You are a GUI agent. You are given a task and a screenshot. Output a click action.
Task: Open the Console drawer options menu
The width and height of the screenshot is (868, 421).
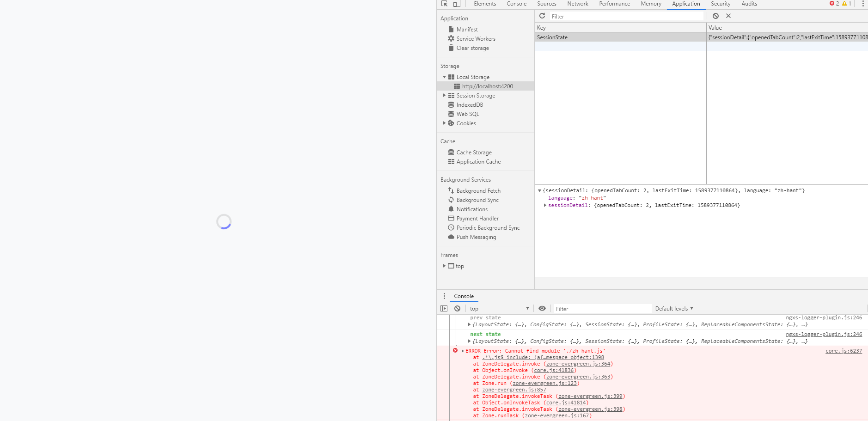(x=444, y=296)
